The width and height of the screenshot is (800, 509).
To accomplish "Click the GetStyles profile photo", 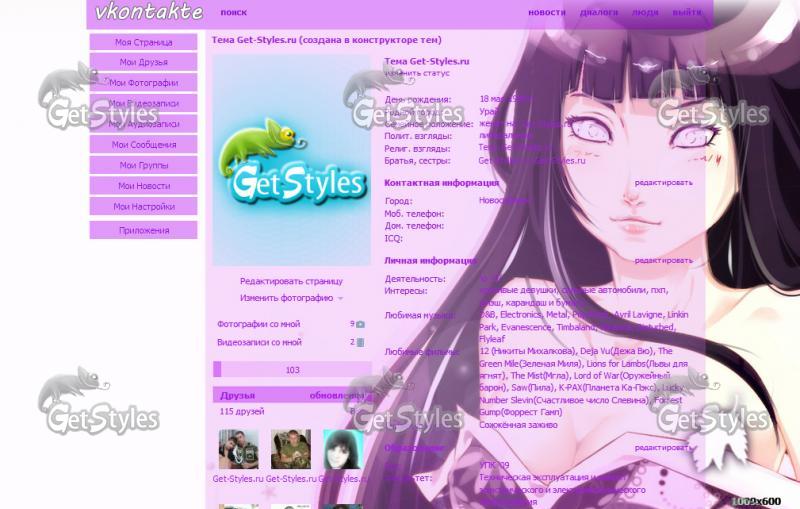I will (292, 161).
